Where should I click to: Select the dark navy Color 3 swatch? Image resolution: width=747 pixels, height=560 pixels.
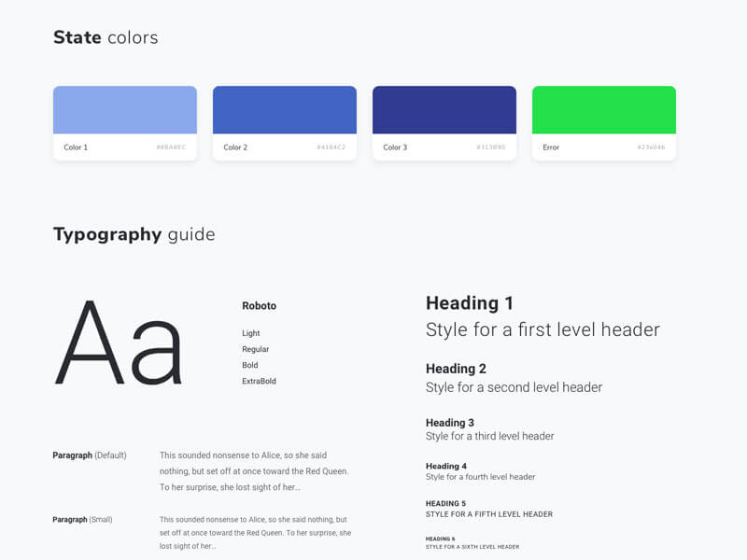coord(444,110)
